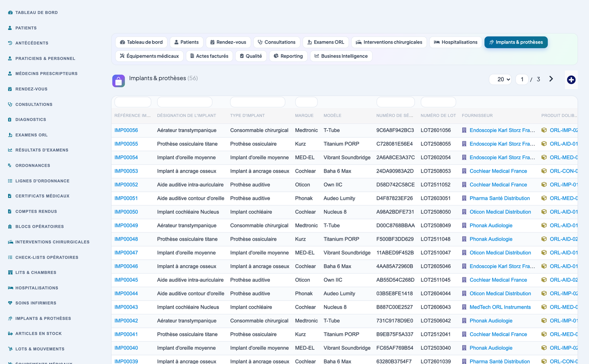Click lot number LOT2606043 cell
Viewport: 589px width, 364px height.
(436, 307)
